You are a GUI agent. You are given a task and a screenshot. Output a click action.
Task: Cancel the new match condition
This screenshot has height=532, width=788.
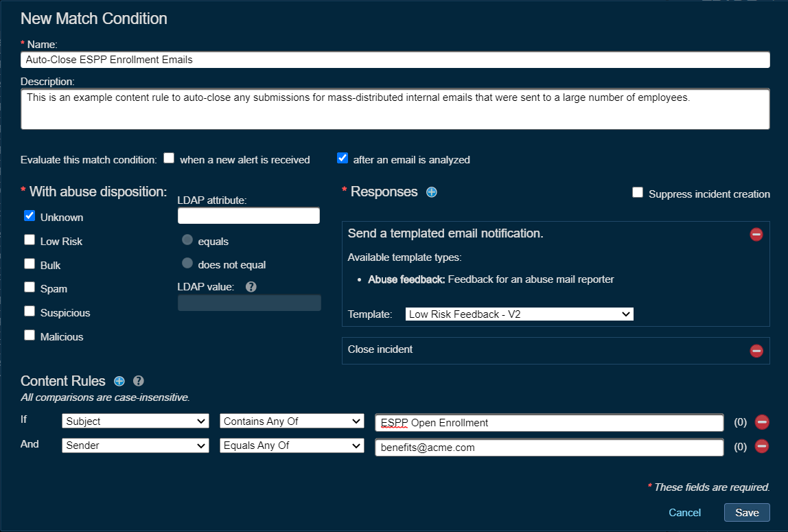click(684, 513)
